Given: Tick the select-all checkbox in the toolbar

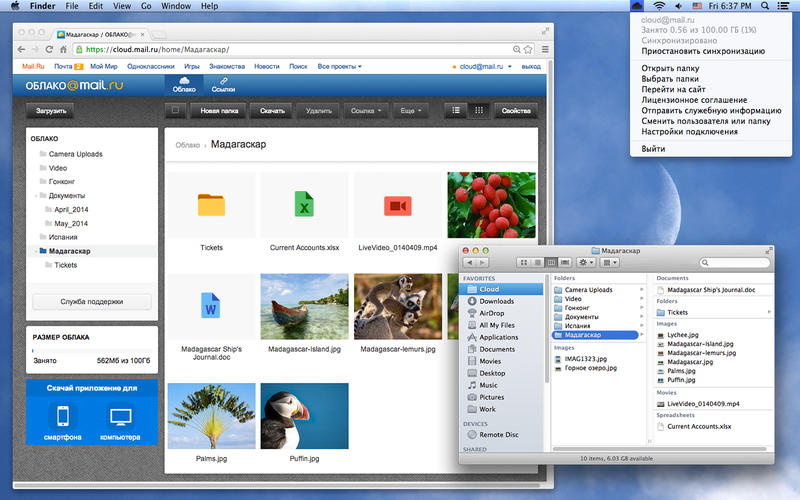Looking at the screenshot, I should click(175, 111).
